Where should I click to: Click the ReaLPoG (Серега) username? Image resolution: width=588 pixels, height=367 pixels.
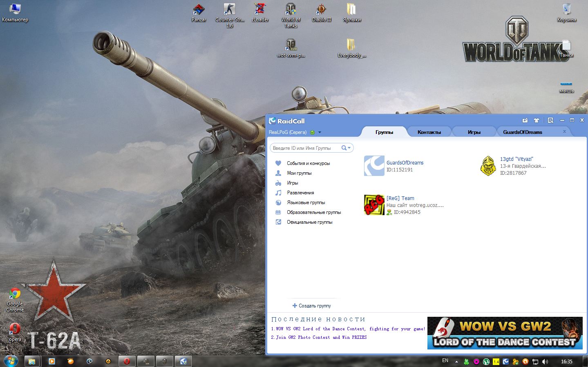coord(288,132)
